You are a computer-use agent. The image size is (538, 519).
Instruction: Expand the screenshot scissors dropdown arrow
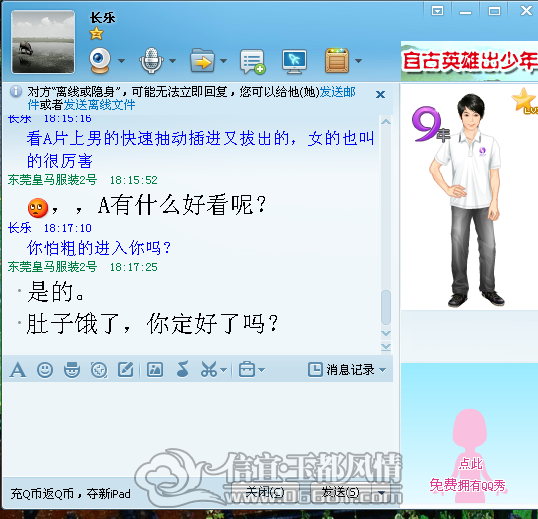point(223,370)
